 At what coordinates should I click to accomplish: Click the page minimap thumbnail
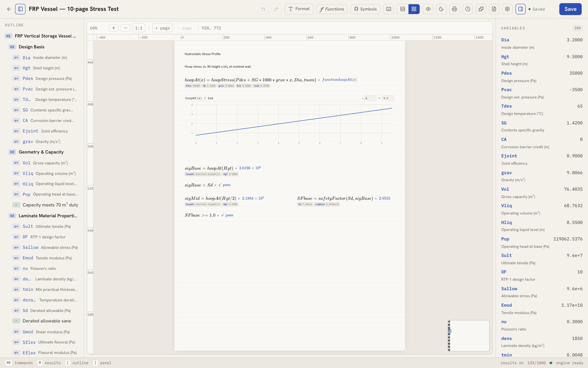tap(468, 336)
